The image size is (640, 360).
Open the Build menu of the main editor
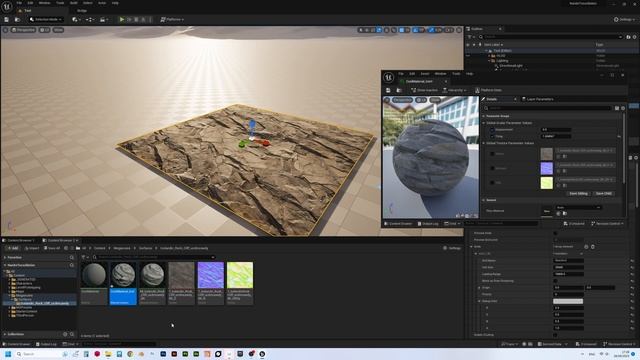click(73, 3)
